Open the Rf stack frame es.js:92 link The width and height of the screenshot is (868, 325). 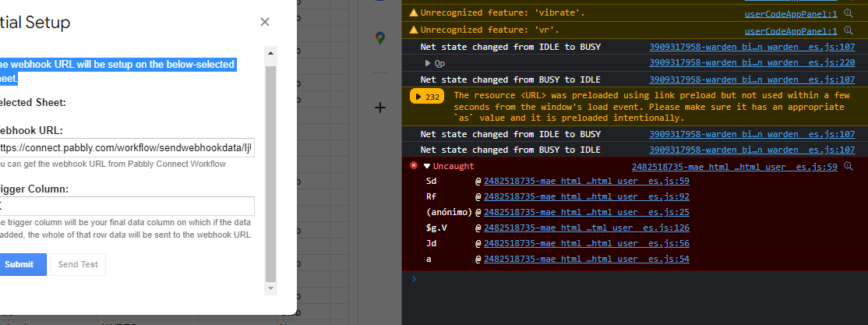click(586, 196)
